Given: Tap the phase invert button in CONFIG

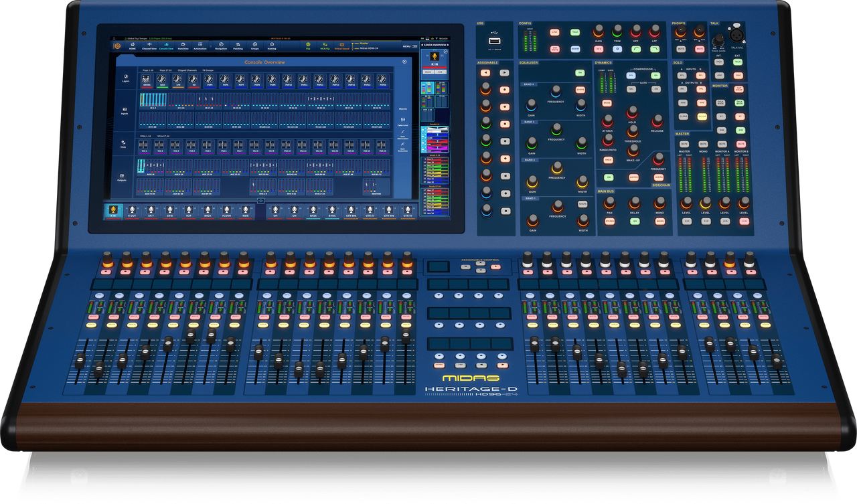Looking at the screenshot, I should coord(617,49).
